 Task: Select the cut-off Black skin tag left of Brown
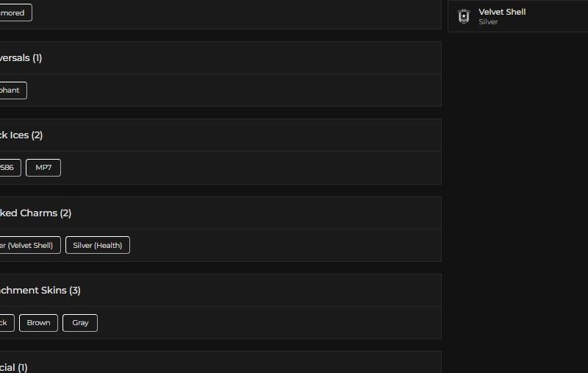(x=5, y=323)
